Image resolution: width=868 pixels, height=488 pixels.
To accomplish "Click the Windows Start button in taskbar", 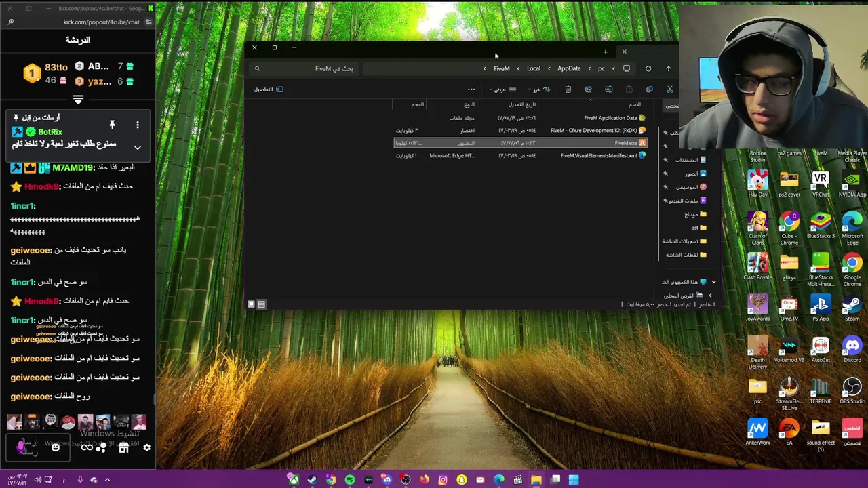I will pyautogui.click(x=574, y=480).
